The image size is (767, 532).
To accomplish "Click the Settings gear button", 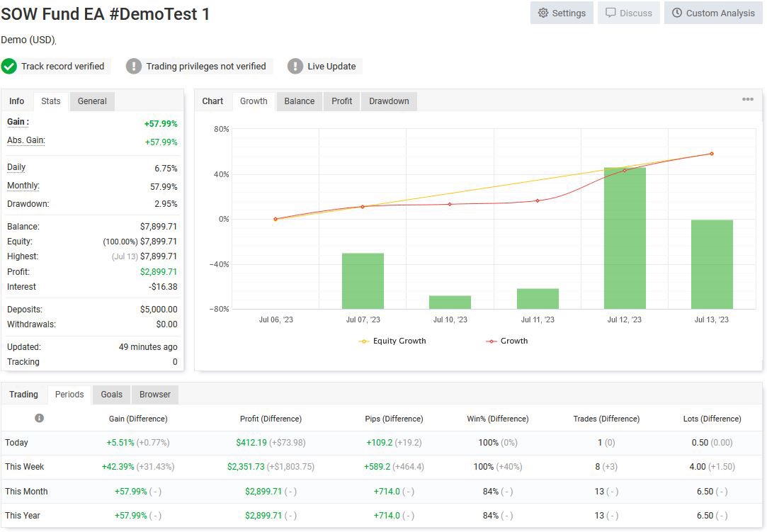I will (562, 13).
